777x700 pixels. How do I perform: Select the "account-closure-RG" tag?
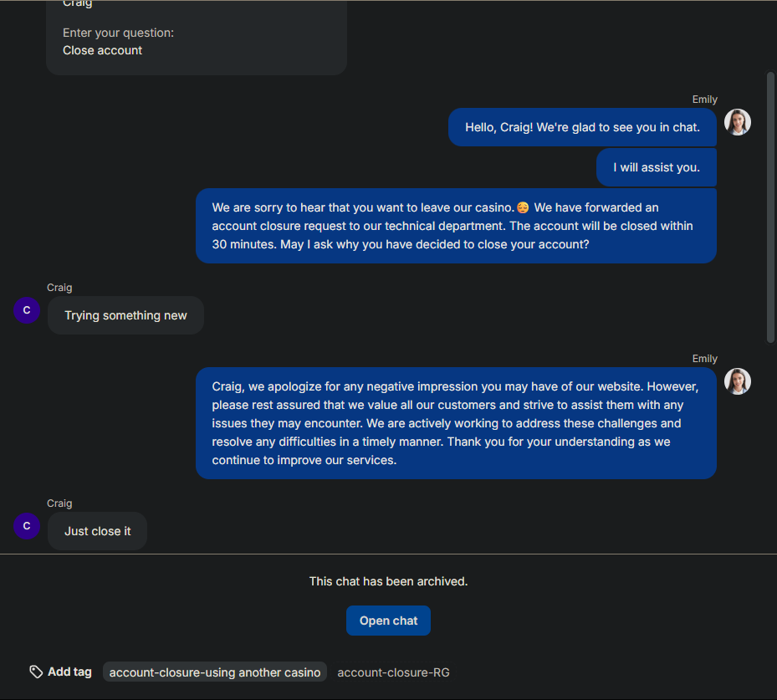(x=393, y=672)
